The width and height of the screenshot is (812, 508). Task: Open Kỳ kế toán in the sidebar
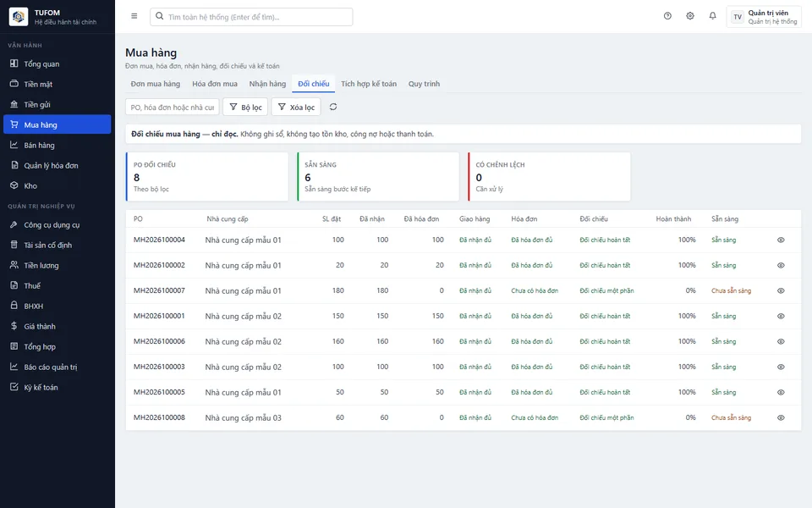57,387
